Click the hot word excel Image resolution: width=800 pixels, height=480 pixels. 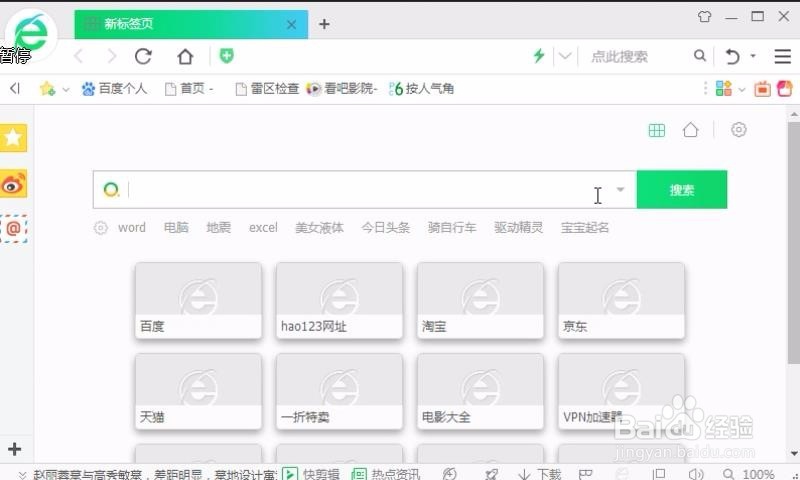[x=263, y=228]
